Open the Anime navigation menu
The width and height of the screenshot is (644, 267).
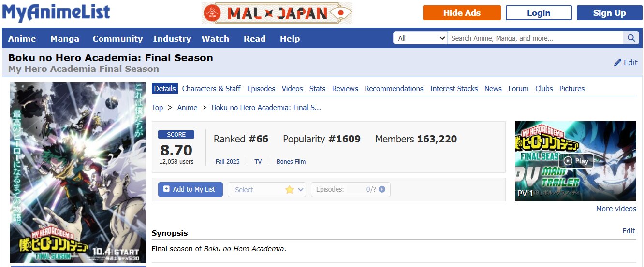tap(22, 39)
